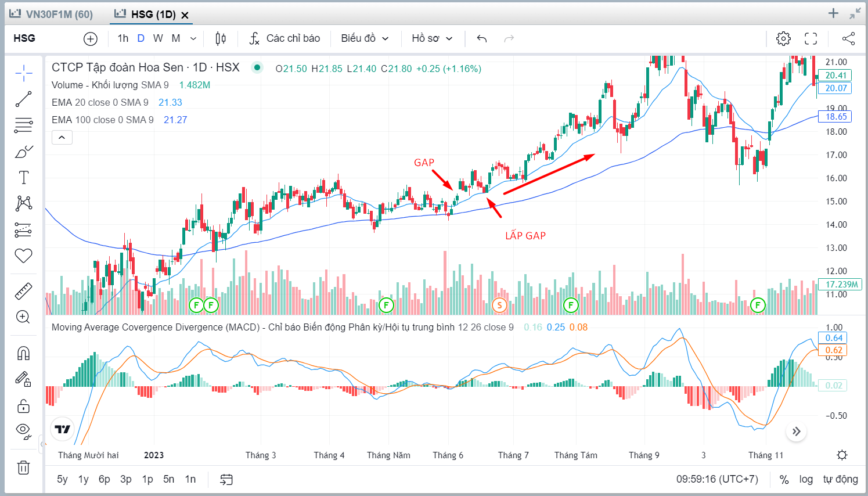Click the F marker near Tháng Tám
Image resolution: width=868 pixels, height=496 pixels.
click(x=571, y=305)
